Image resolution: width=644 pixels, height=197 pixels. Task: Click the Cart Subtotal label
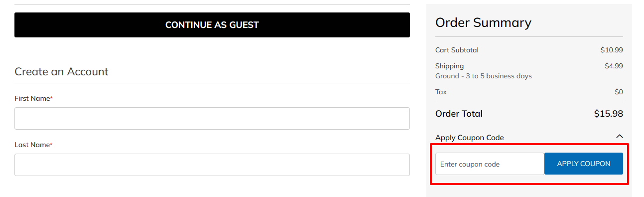click(x=457, y=50)
